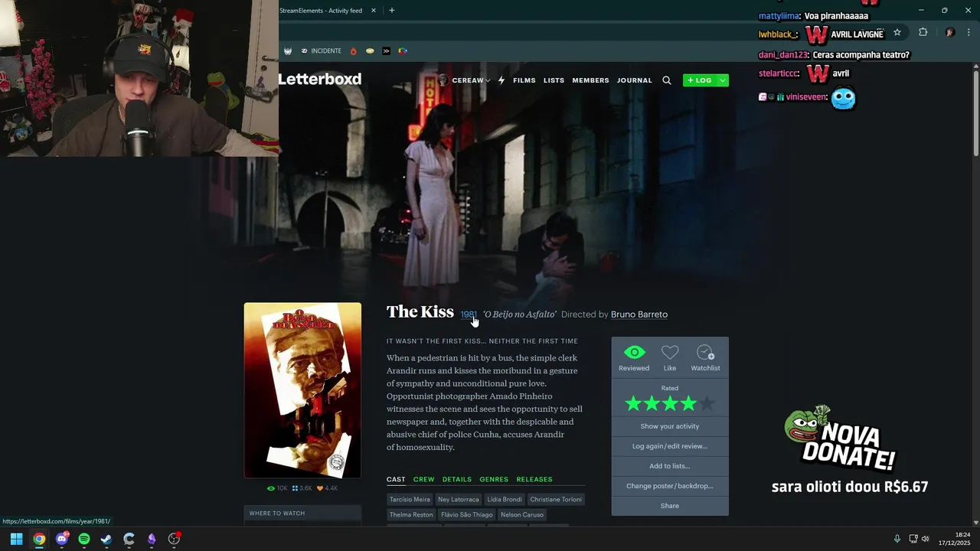Screen dimensions: 980x551
Task: Open cast member Tarcísio Meira
Action: 410,500
